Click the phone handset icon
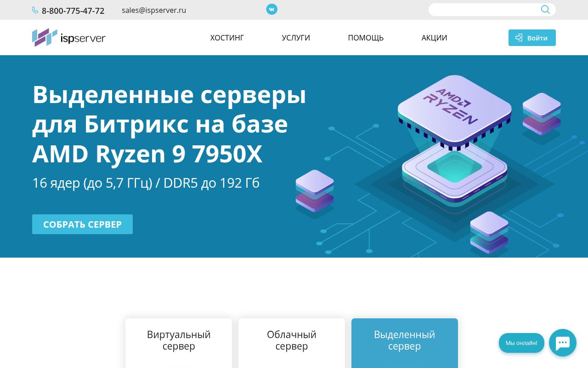 [35, 10]
